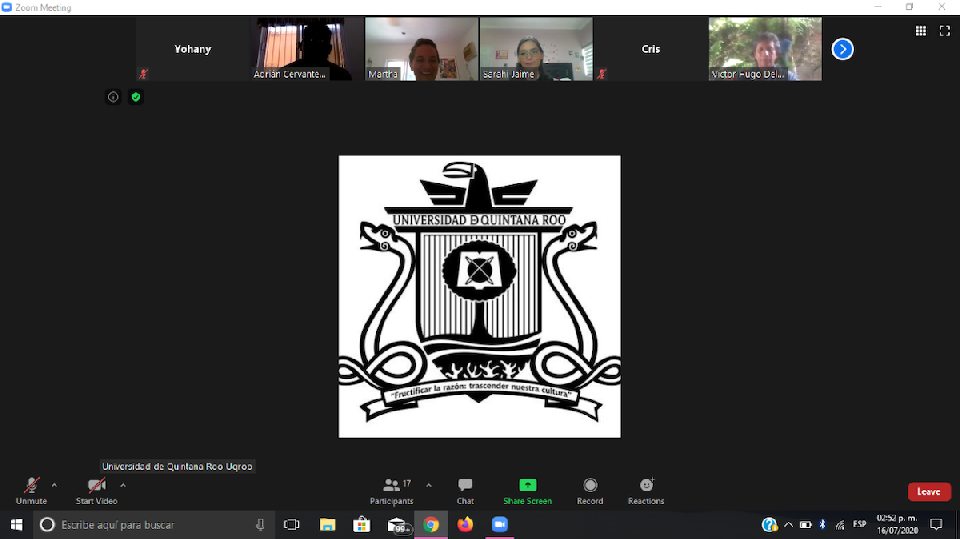Select Adrián Cervantes video thumbnail
The width and height of the screenshot is (960, 539).
pyautogui.click(x=307, y=49)
